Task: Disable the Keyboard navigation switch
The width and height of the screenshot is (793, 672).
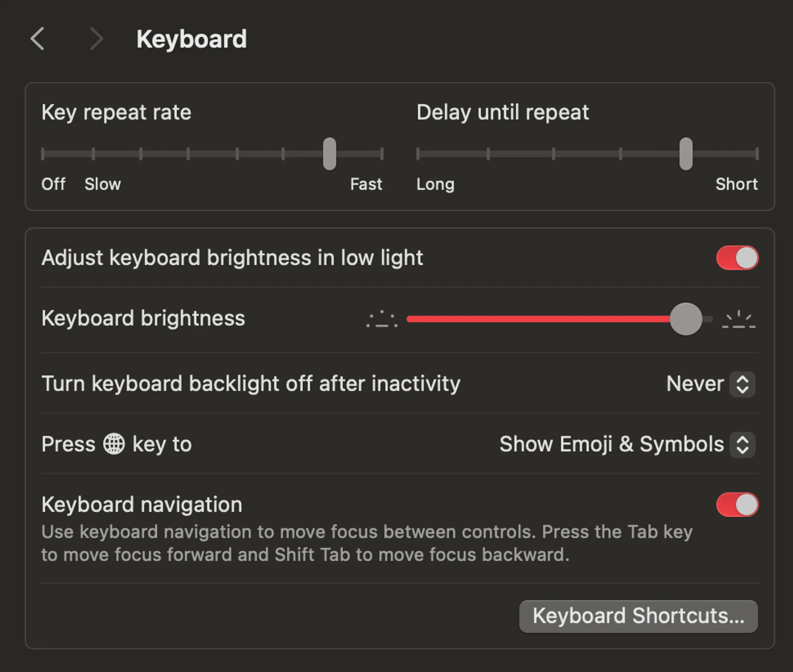Action: (737, 505)
